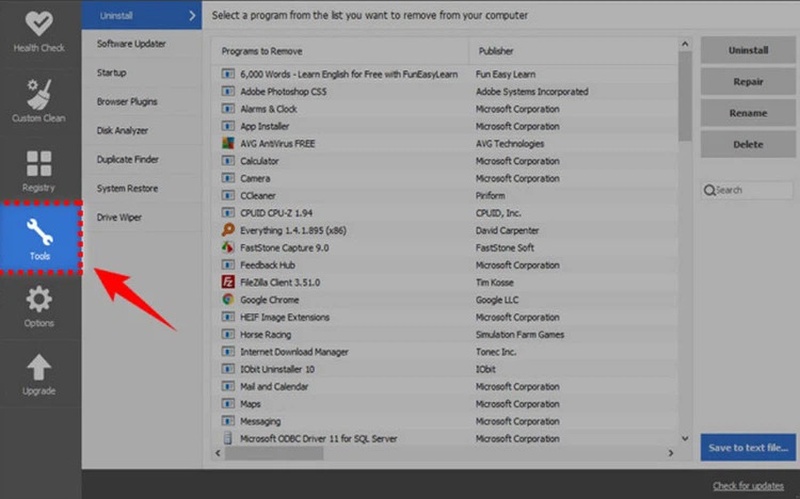Click the Tools wrench icon
The width and height of the screenshot is (800, 499).
[x=40, y=232]
